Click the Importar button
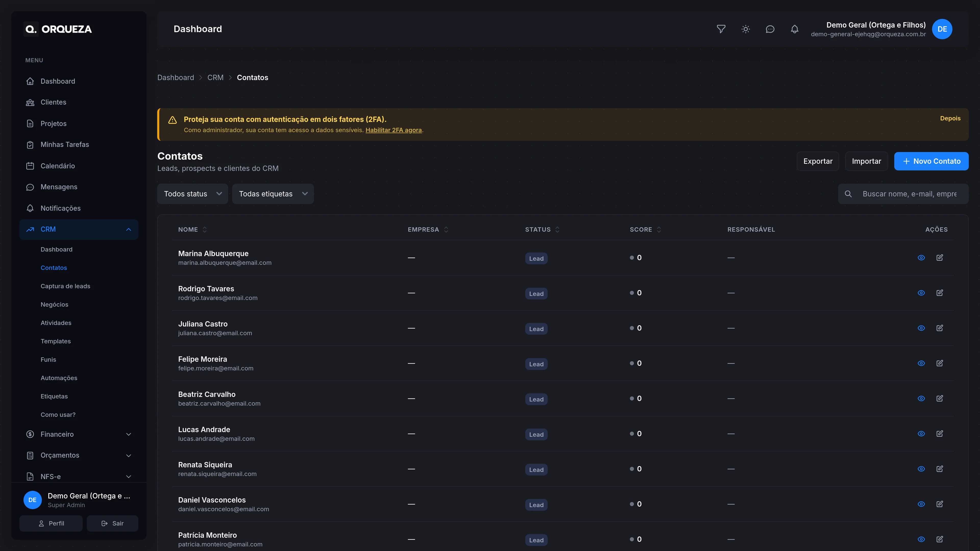 pos(866,161)
